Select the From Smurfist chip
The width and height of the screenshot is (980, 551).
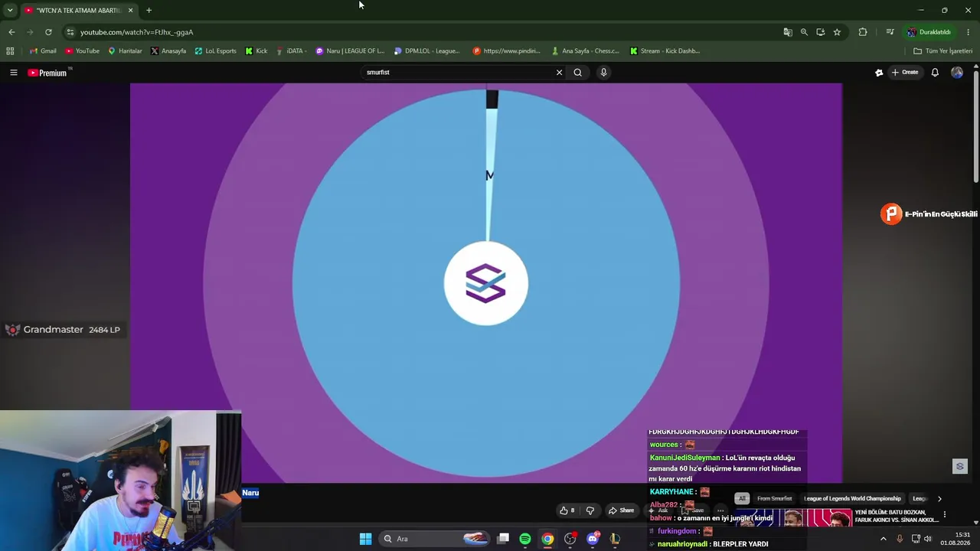(774, 499)
